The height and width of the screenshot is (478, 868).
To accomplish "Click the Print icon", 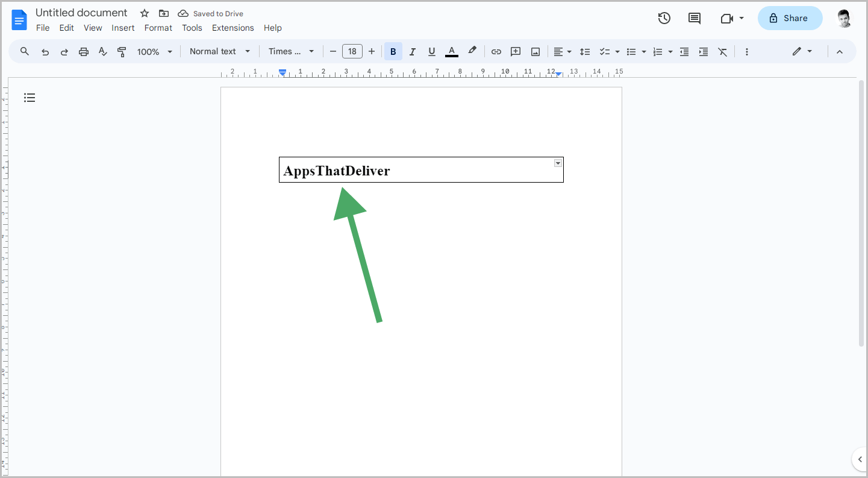I will coord(84,51).
